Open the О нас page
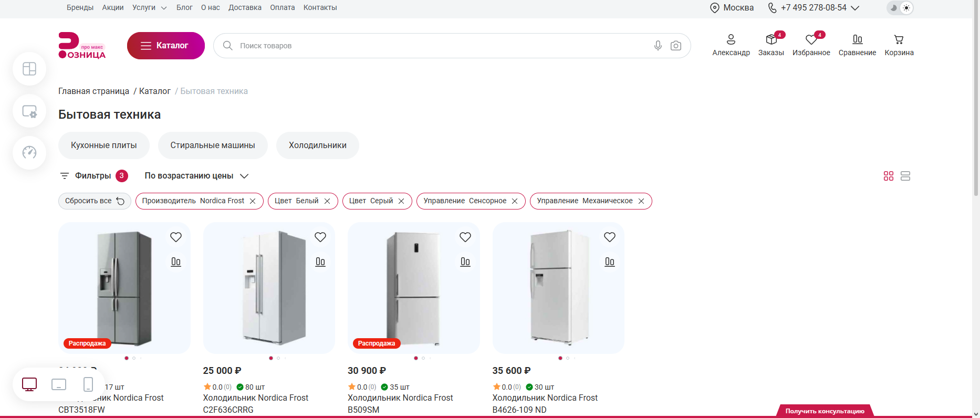This screenshot has height=418, width=980. click(x=211, y=8)
